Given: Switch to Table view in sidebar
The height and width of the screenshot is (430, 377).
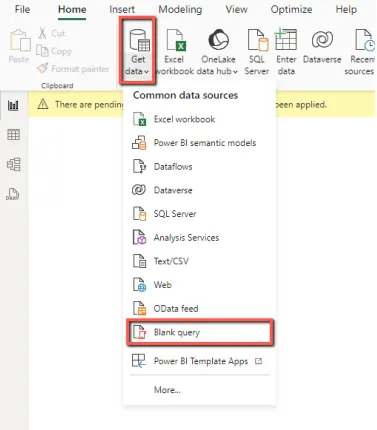Looking at the screenshot, I should (x=13, y=135).
